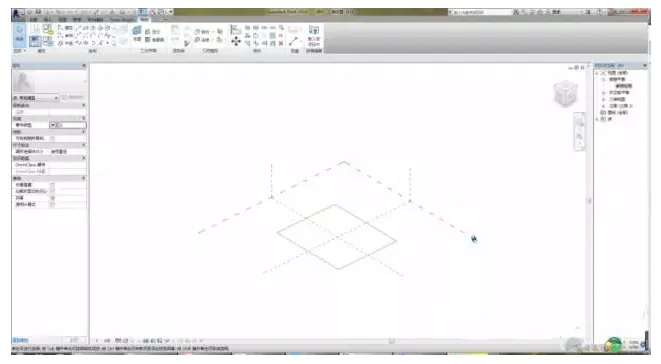Open the quick access toolbar customize dropdown
661x364 pixels.
tap(171, 12)
